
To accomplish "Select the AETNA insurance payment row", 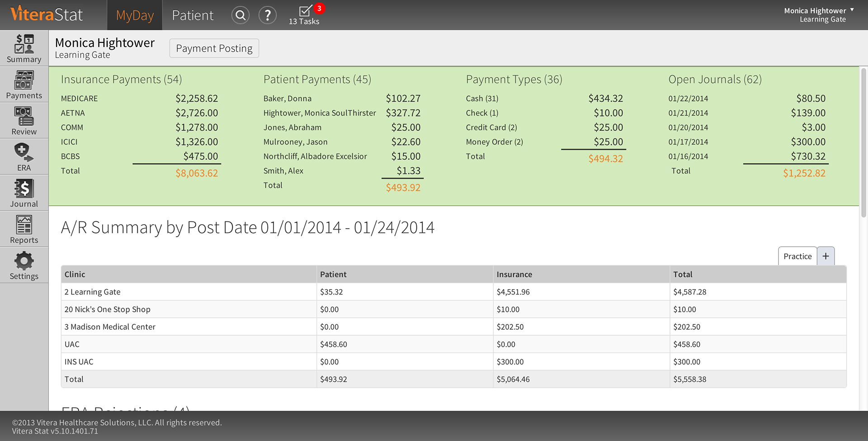I will 139,113.
